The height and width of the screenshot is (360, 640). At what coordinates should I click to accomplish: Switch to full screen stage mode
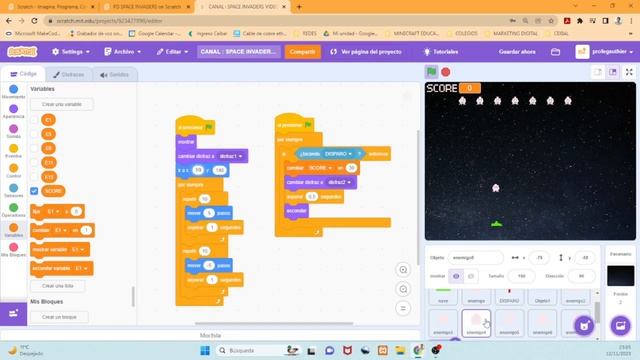pos(629,72)
